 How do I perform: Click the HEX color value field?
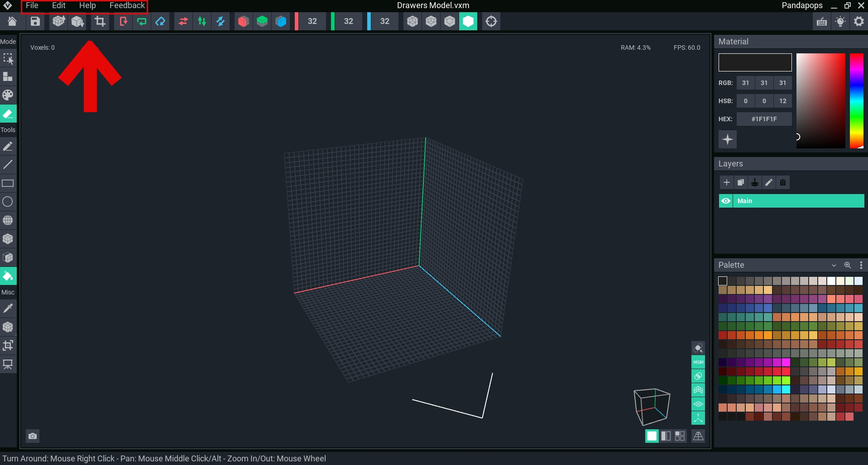point(764,119)
